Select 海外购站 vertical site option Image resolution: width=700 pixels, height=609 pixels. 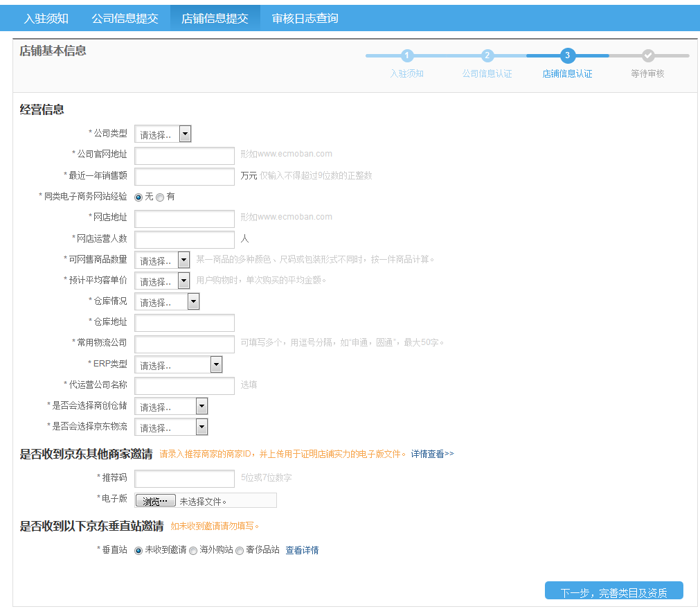point(193,551)
